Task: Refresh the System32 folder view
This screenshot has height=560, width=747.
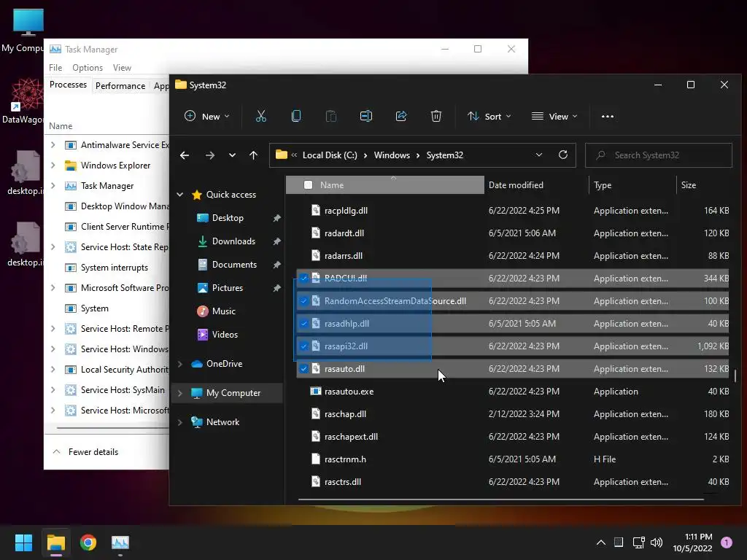Action: [x=563, y=155]
